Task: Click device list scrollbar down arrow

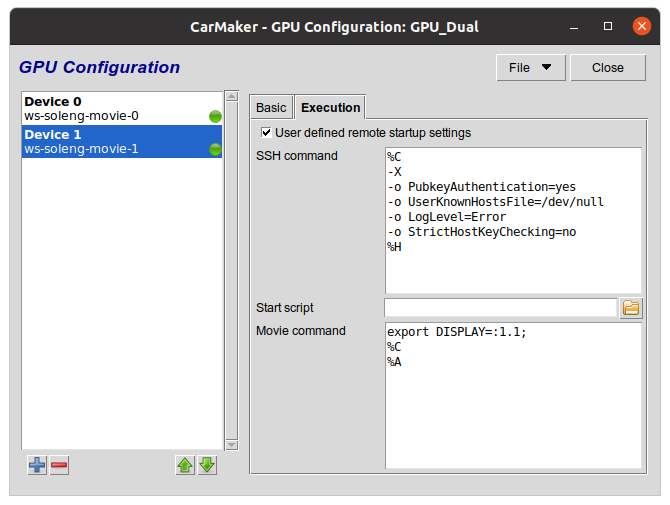Action: pyautogui.click(x=232, y=445)
